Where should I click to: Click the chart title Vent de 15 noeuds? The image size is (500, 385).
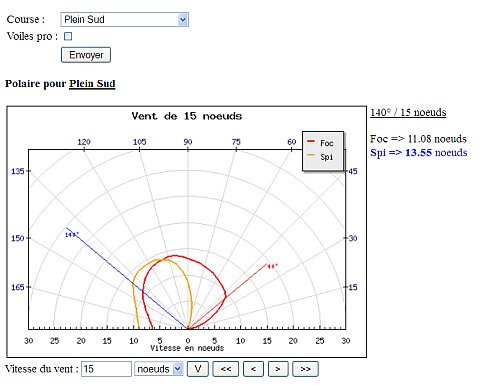point(187,116)
